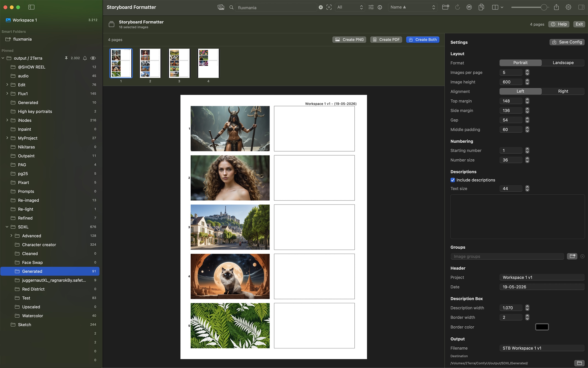Click Create PNG button
Viewport: 588px width, 368px height.
coord(349,40)
